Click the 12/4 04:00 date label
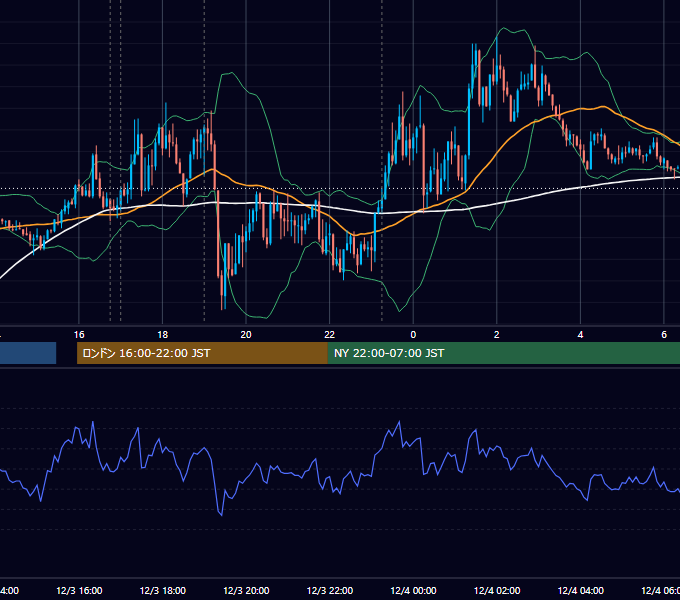 [580, 591]
